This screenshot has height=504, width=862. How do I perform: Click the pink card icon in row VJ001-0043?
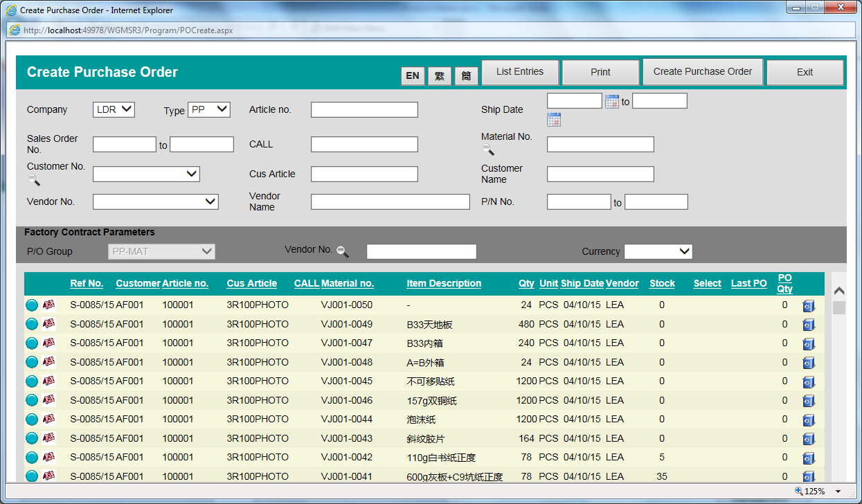pos(48,438)
